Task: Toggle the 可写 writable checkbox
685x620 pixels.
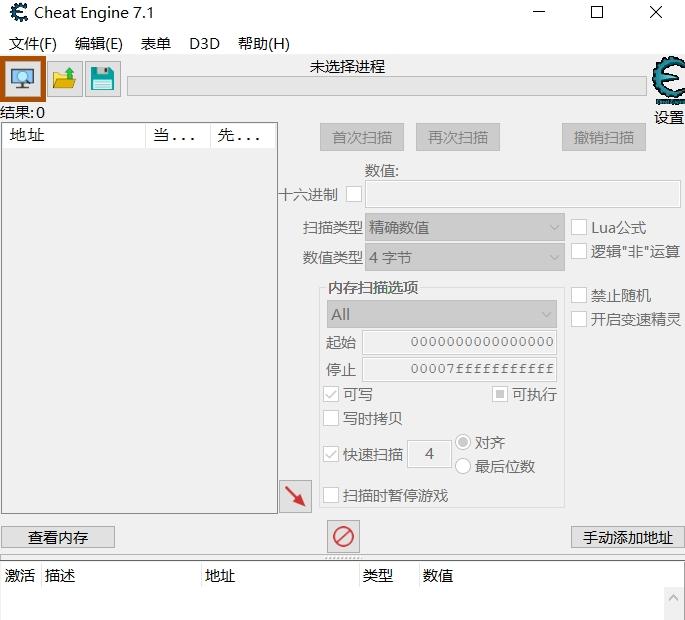Action: point(331,395)
